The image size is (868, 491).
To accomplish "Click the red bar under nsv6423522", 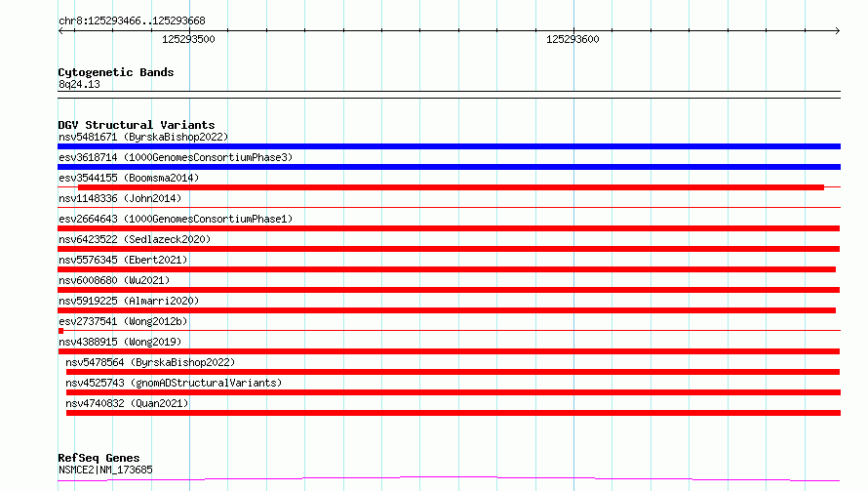I will (x=449, y=249).
